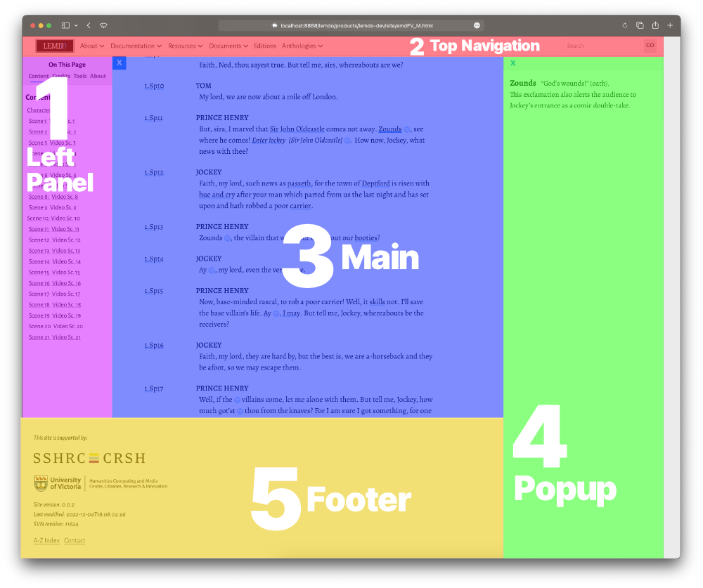703x588 pixels.
Task: Open the note icon after Zounds in speech 1.Sp13
Action: [226, 238]
